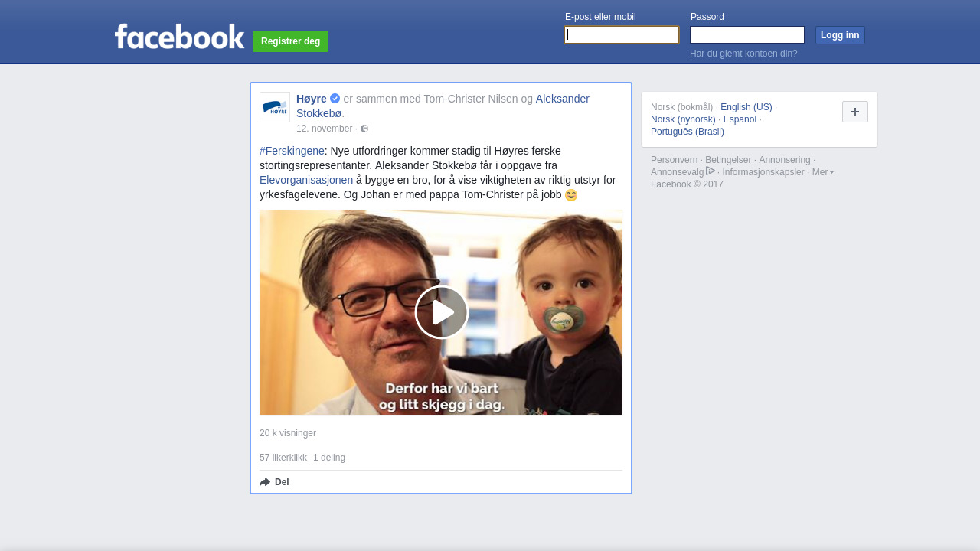Viewport: 980px width, 551px height.
Task: Open Har du glemt kontoen din link
Action: point(743,54)
